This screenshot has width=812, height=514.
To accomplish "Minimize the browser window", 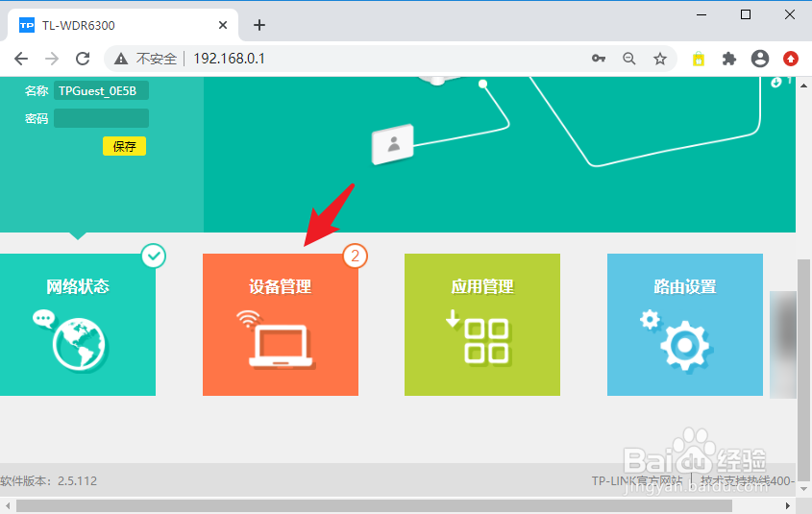I will [x=701, y=14].
